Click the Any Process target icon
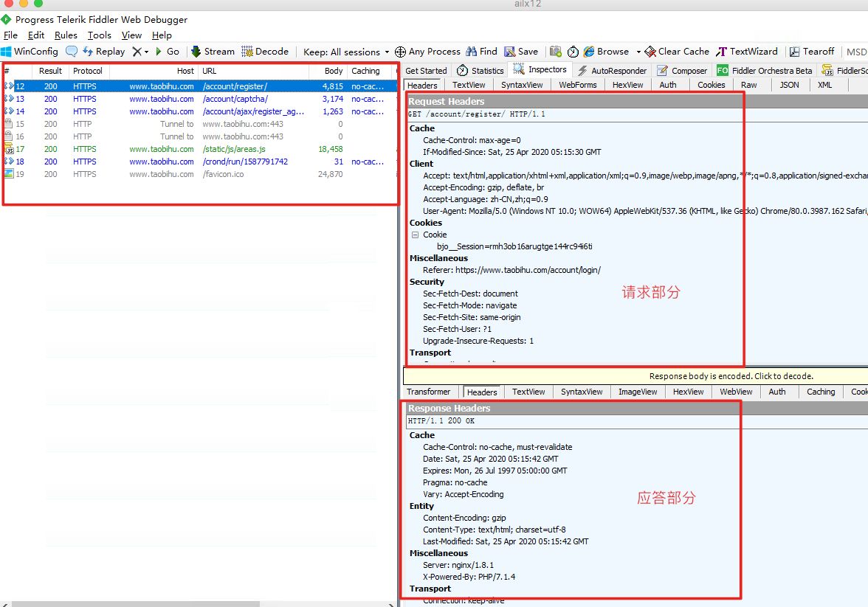868x607 pixels. point(400,52)
